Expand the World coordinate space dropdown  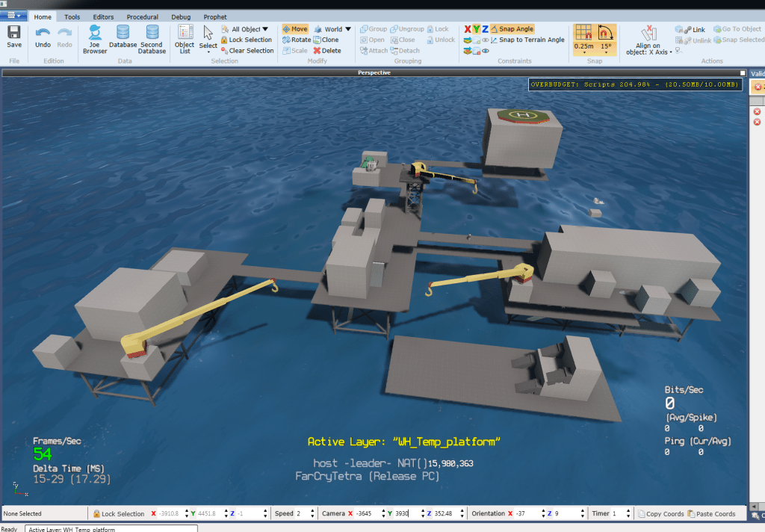point(347,29)
